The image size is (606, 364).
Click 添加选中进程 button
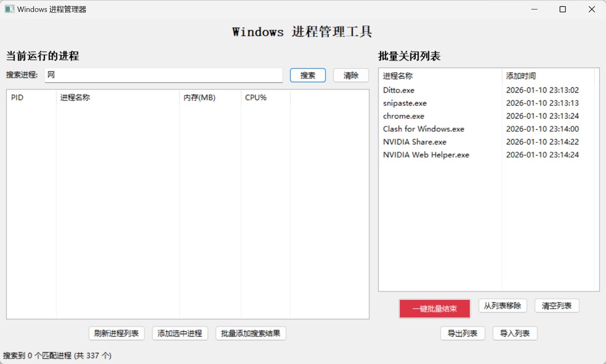[180, 333]
